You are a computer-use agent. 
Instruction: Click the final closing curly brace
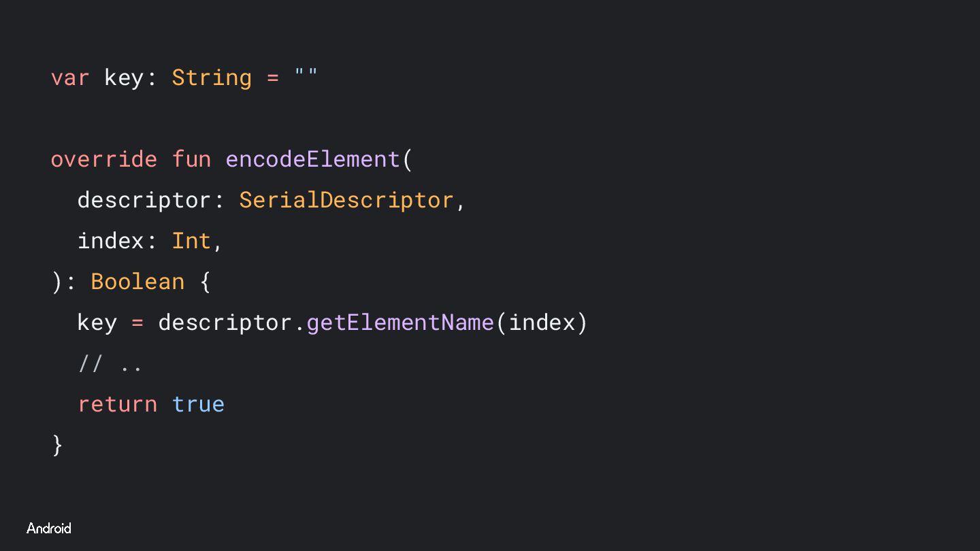tap(57, 445)
